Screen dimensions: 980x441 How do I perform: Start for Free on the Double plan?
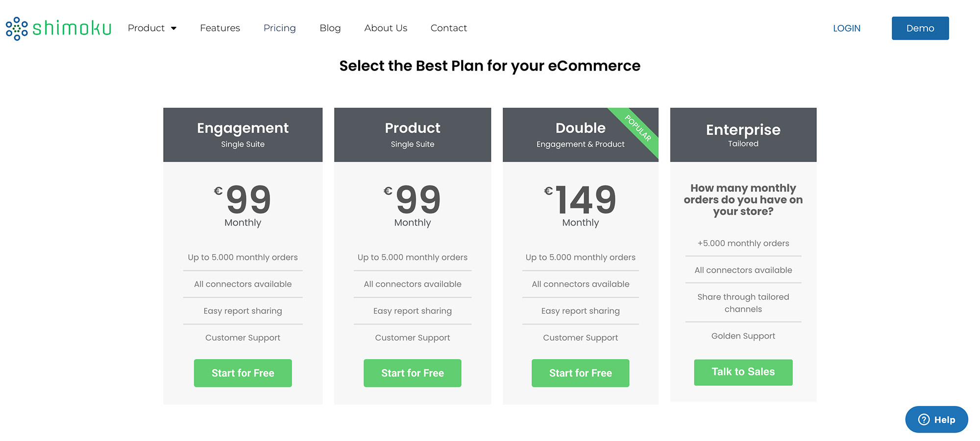580,373
